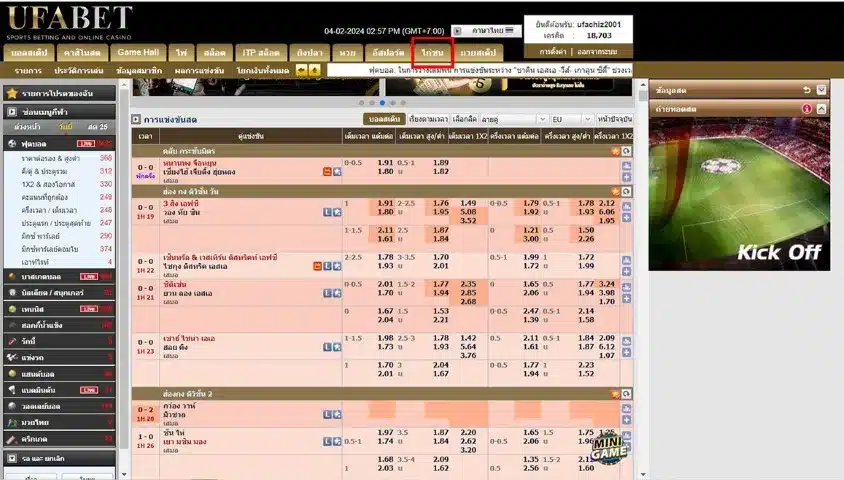
Task: Open the sidebar sub-item with count 368
Action: click(x=59, y=158)
